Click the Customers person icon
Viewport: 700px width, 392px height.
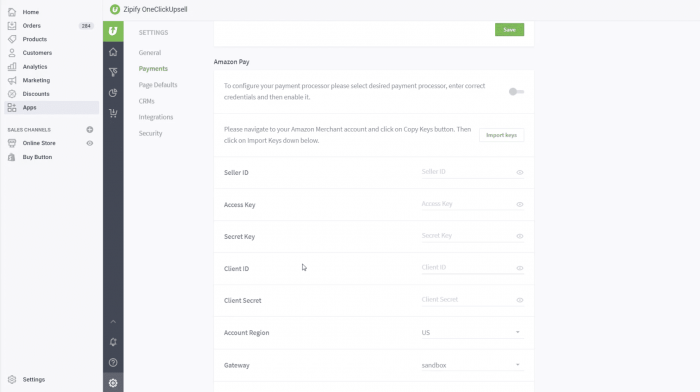click(x=12, y=53)
